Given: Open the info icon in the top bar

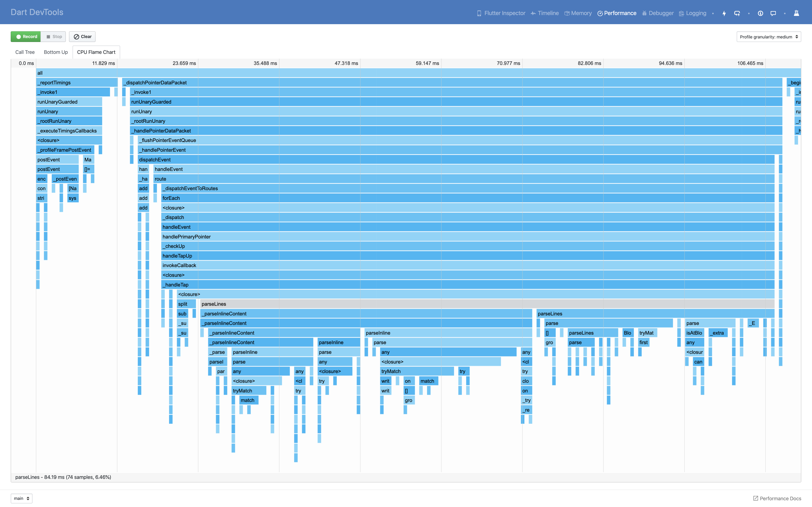Looking at the screenshot, I should [x=760, y=13].
